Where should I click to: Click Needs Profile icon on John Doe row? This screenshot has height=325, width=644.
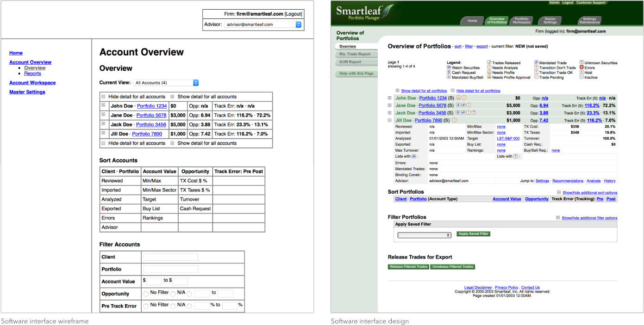[458, 98]
